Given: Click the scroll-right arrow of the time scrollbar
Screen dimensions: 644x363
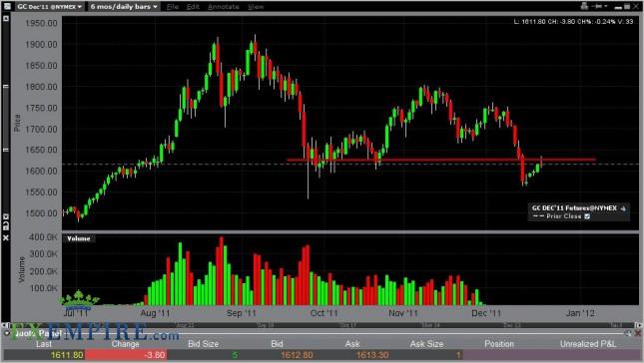Looking at the screenshot, I should click(639, 325).
